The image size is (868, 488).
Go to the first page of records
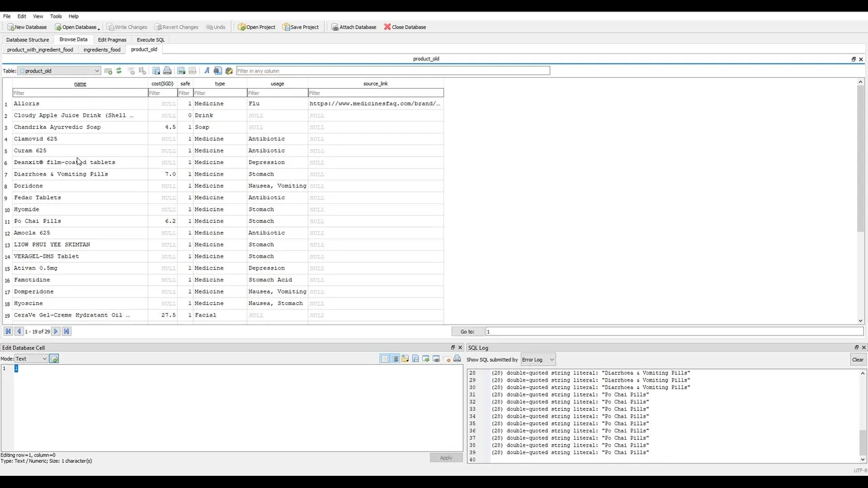point(8,331)
